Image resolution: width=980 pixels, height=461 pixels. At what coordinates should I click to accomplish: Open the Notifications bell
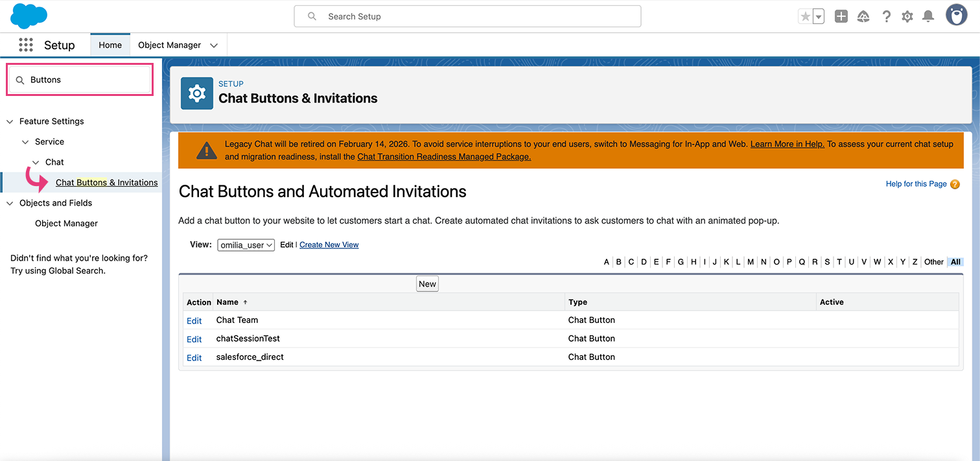click(928, 17)
